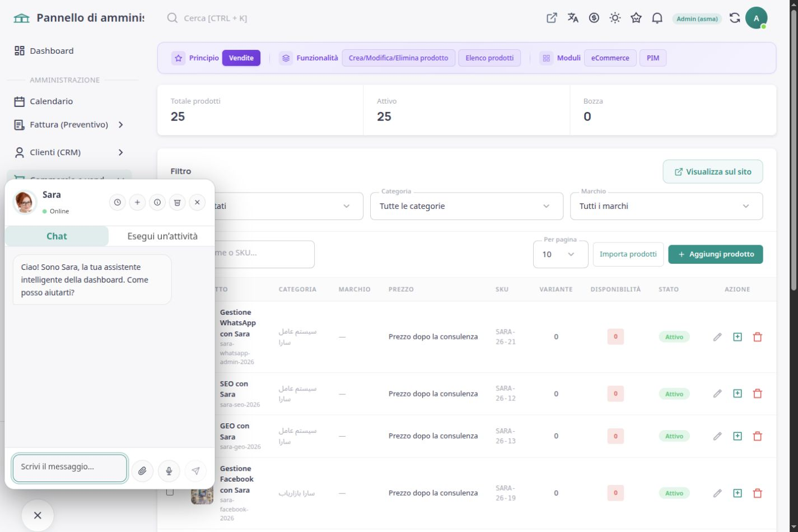
Task: Open chat history clock icon in Sara panel
Action: pos(117,202)
